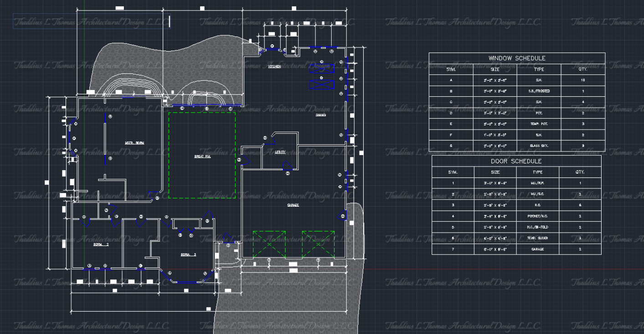The width and height of the screenshot is (644, 334).
Task: Click quantity 4 in Window Schedule row C
Action: pyautogui.click(x=583, y=102)
